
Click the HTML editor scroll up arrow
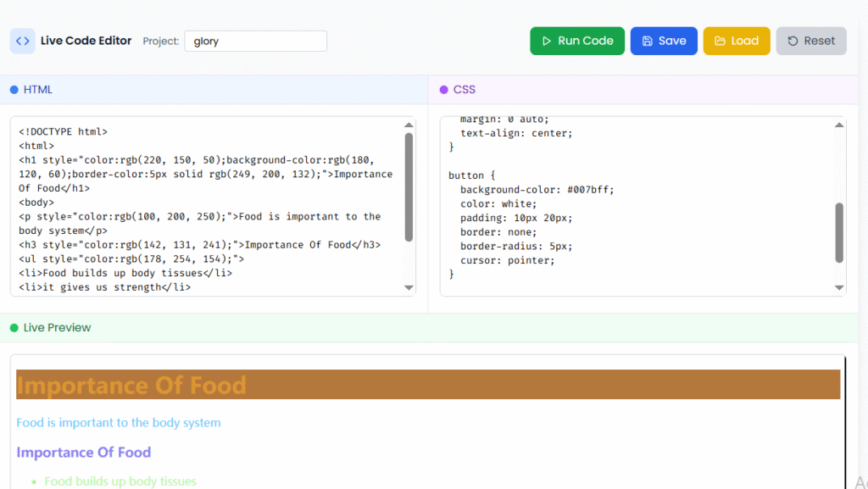pyautogui.click(x=409, y=125)
